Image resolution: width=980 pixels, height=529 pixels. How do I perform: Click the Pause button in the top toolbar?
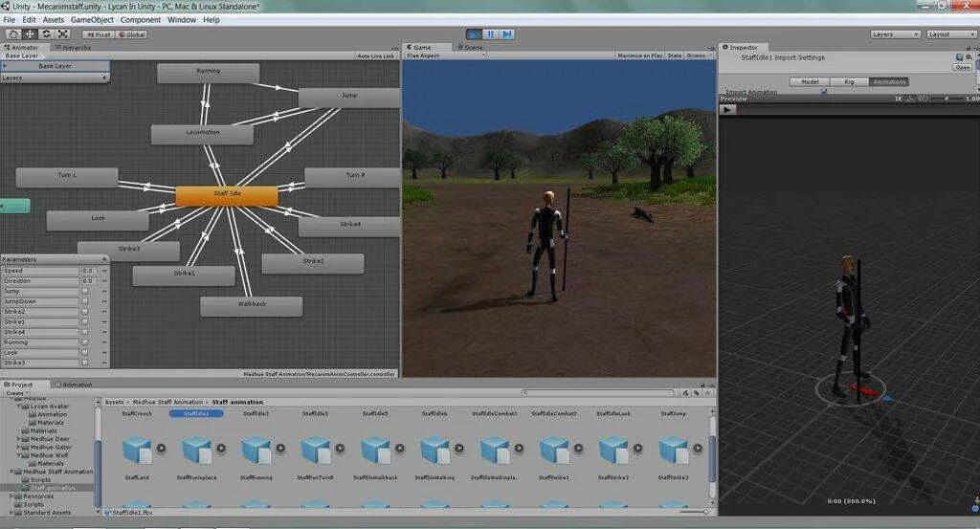coord(491,34)
